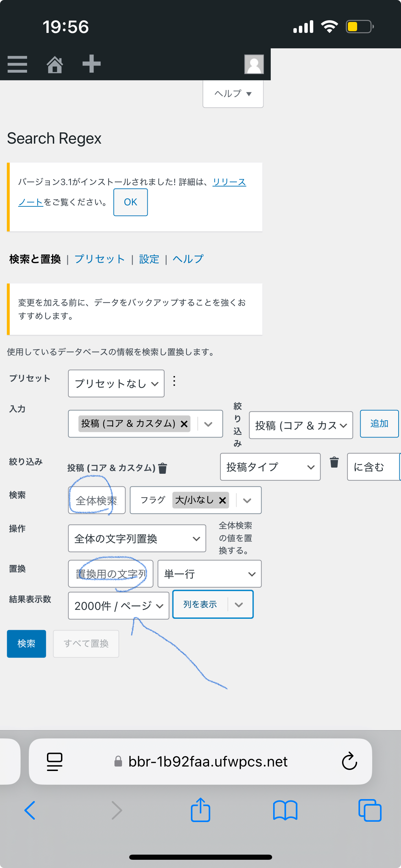Reload the page in Safari
The width and height of the screenshot is (401, 868).
point(349,761)
